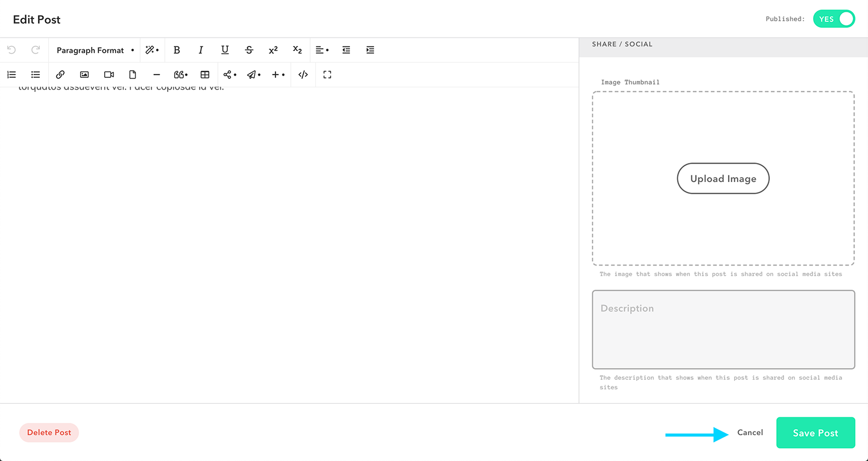Apply bold formatting
Screen dimensions: 868x461
tap(176, 50)
